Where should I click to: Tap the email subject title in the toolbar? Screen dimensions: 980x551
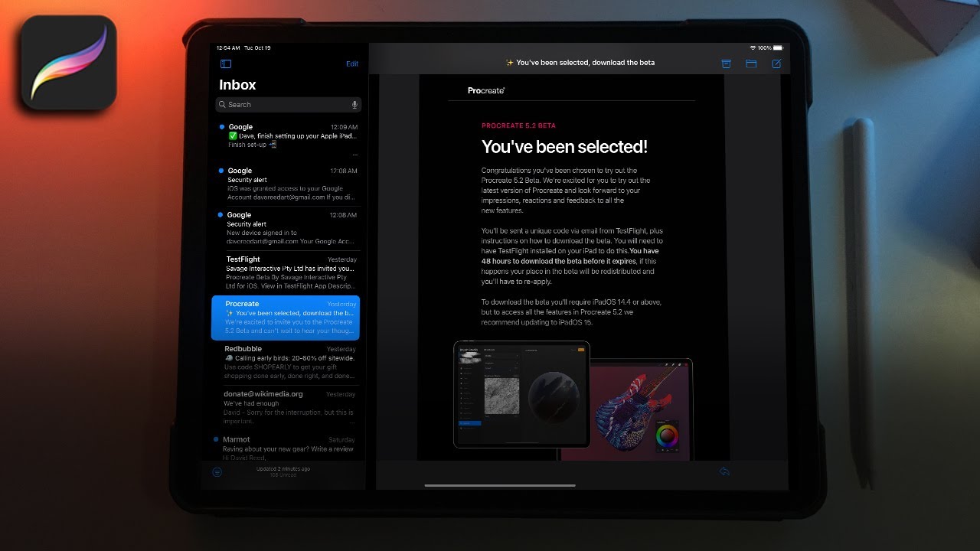580,63
